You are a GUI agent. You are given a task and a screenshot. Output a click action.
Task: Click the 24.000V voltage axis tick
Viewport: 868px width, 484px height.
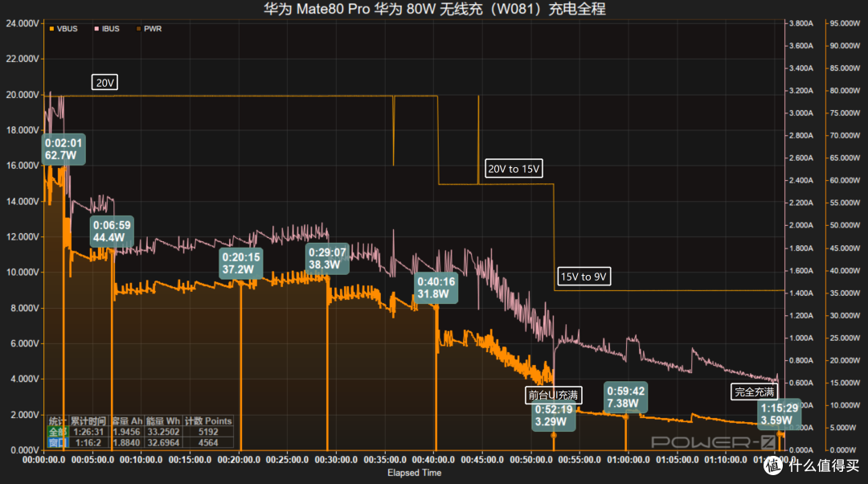point(23,23)
